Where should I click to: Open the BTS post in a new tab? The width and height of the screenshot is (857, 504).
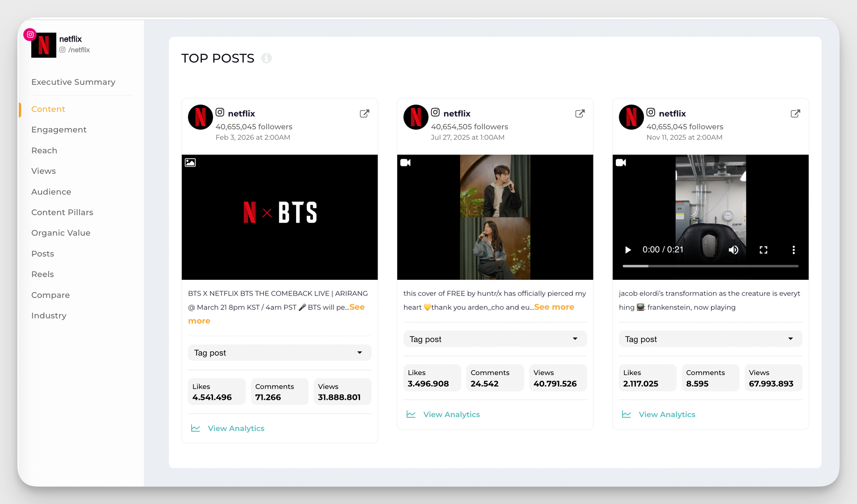click(364, 113)
